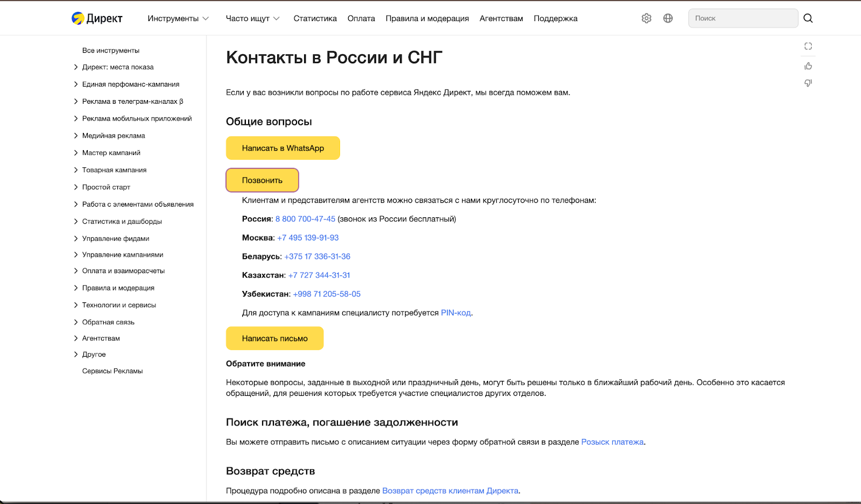Expand the Медийная реклама sidebar section

point(76,136)
